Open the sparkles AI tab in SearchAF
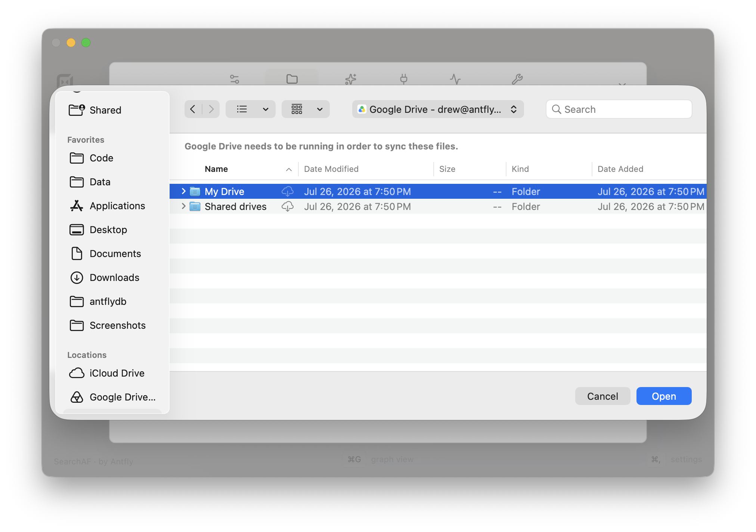756x532 pixels. pos(351,79)
